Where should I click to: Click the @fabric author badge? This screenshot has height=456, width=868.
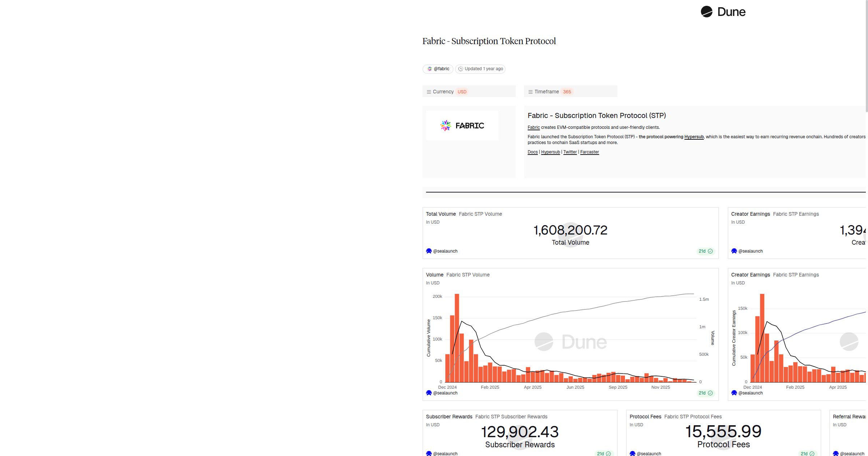point(438,69)
